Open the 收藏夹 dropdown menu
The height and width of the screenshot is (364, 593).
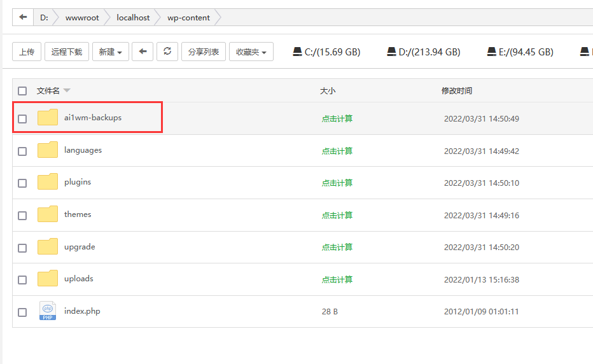(251, 52)
